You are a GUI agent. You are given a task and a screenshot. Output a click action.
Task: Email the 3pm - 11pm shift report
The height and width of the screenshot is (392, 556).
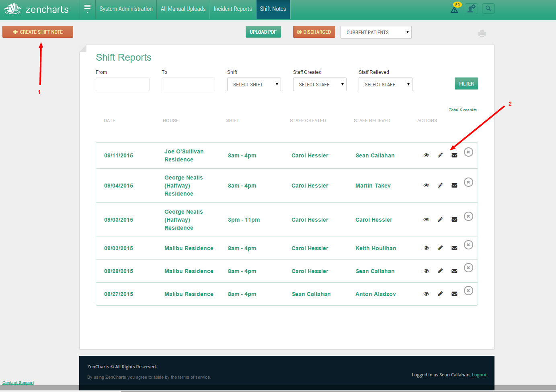[454, 220]
